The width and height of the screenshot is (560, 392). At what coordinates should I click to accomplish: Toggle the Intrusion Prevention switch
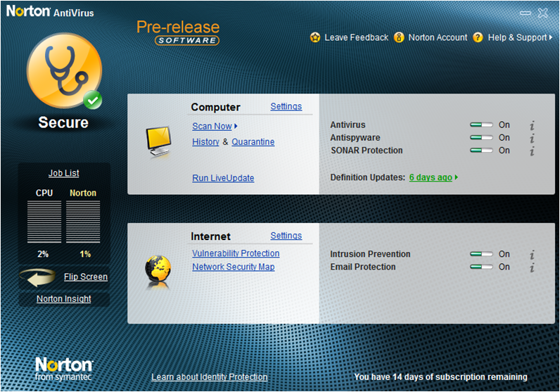[481, 254]
